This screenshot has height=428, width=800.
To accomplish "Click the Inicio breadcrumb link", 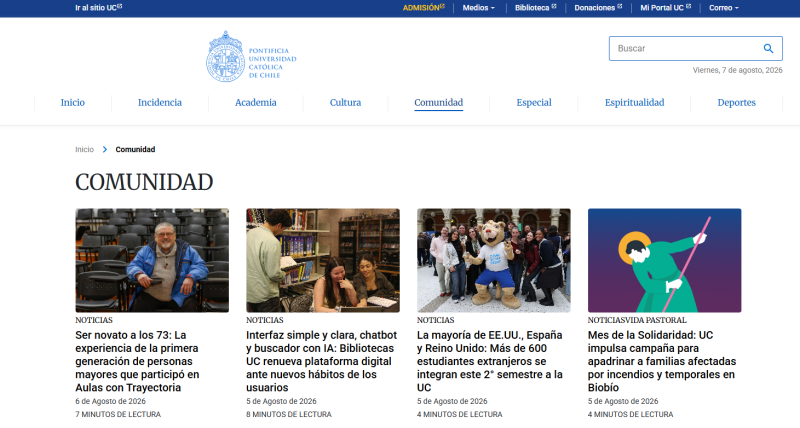I will pyautogui.click(x=85, y=149).
